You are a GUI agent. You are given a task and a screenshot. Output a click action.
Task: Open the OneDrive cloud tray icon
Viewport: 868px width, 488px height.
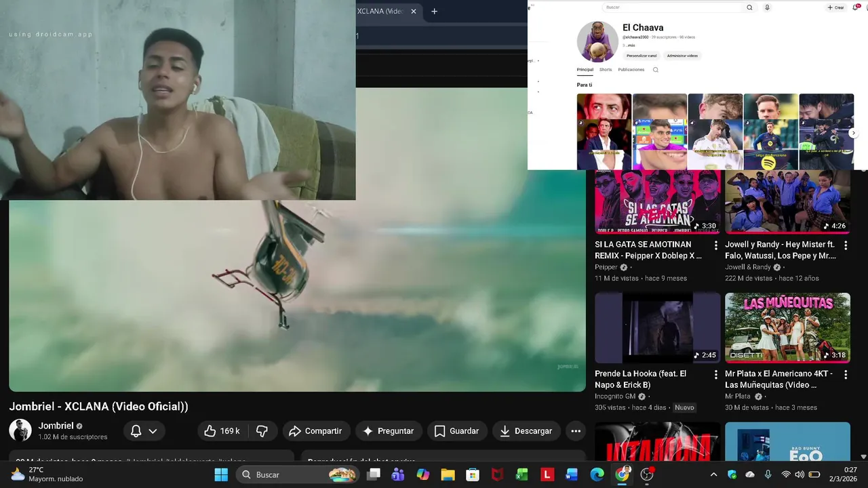750,474
